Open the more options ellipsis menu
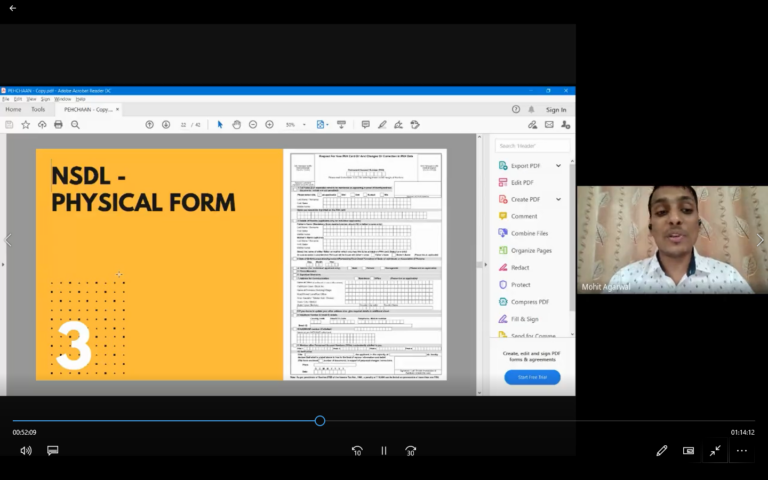This screenshot has width=768, height=480. pyautogui.click(x=742, y=451)
